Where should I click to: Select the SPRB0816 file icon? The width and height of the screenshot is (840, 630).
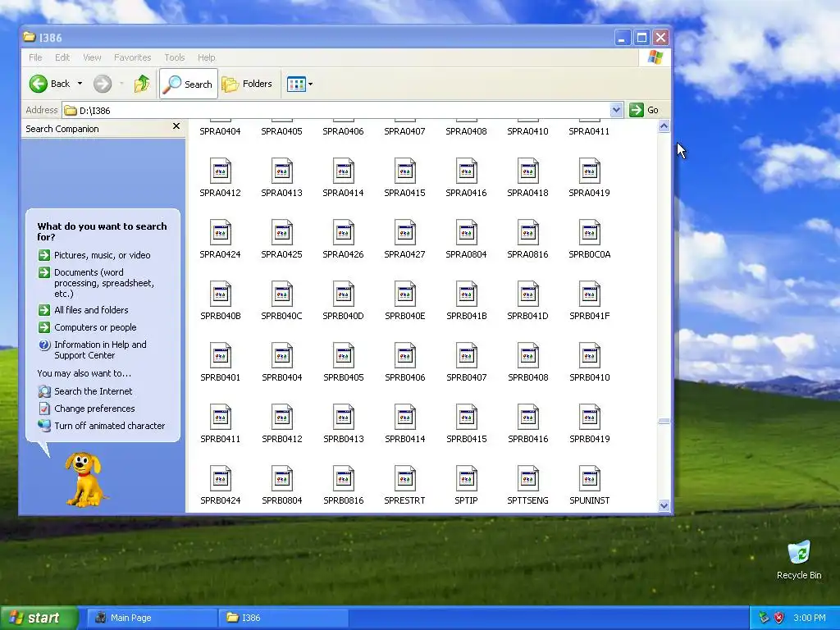coord(344,479)
